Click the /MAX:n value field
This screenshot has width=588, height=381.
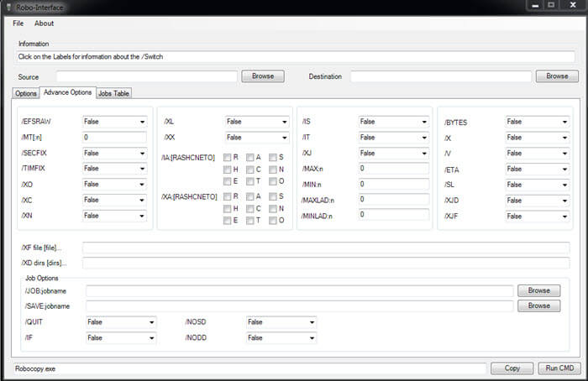[394, 168]
